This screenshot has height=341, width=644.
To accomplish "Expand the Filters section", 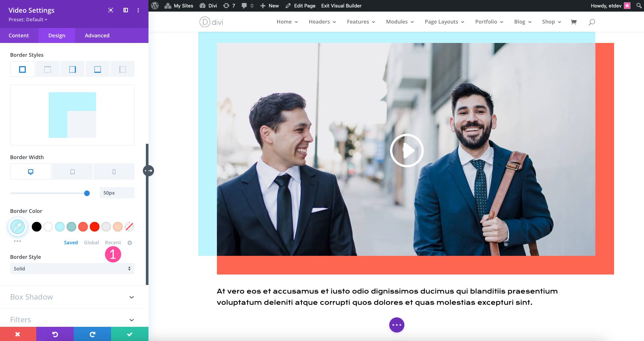I will click(x=72, y=320).
